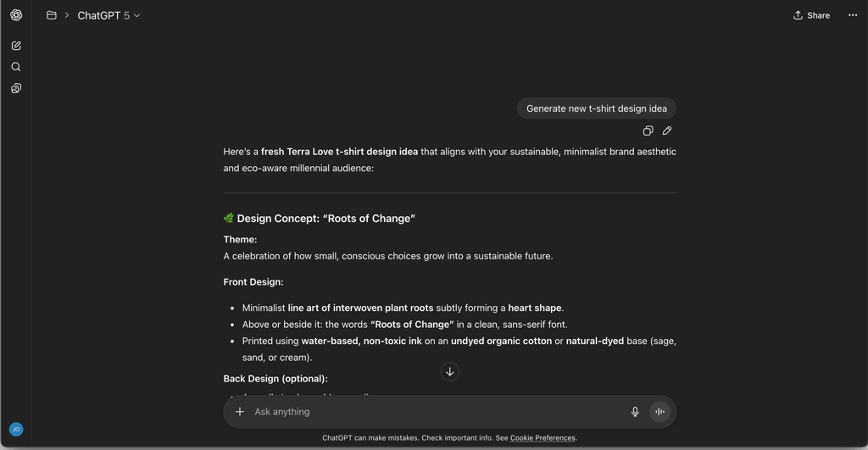This screenshot has width=868, height=450.
Task: Click the 'Front Design:' label
Action: coord(253,282)
